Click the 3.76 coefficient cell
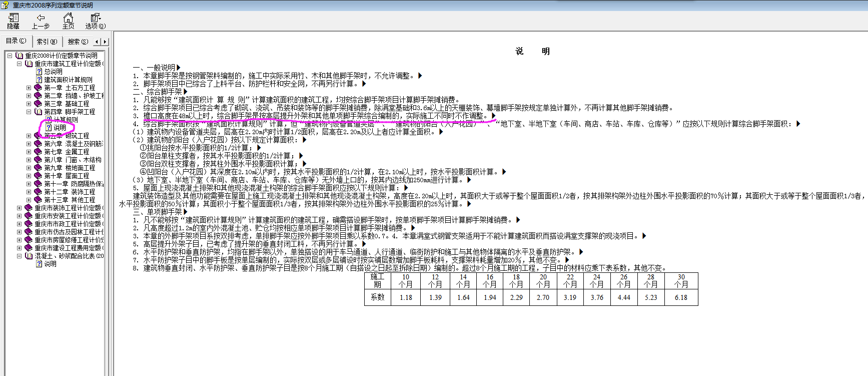 coord(597,297)
